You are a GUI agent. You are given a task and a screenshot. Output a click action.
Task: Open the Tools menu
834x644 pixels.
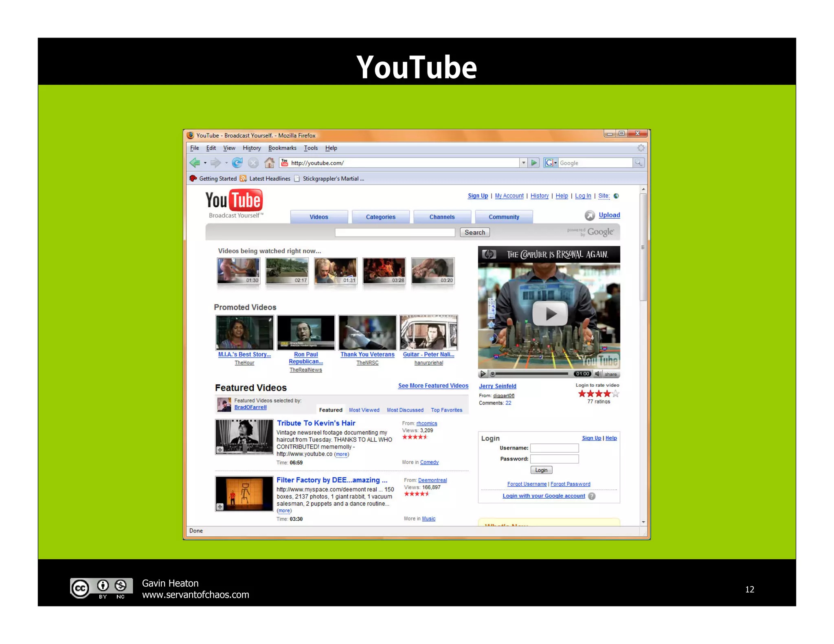[x=311, y=148]
